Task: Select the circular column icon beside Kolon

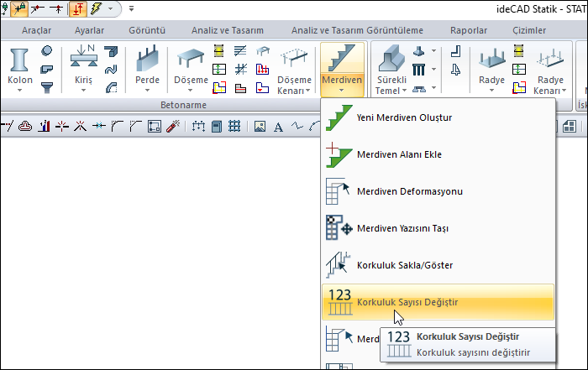Action: 46,50
